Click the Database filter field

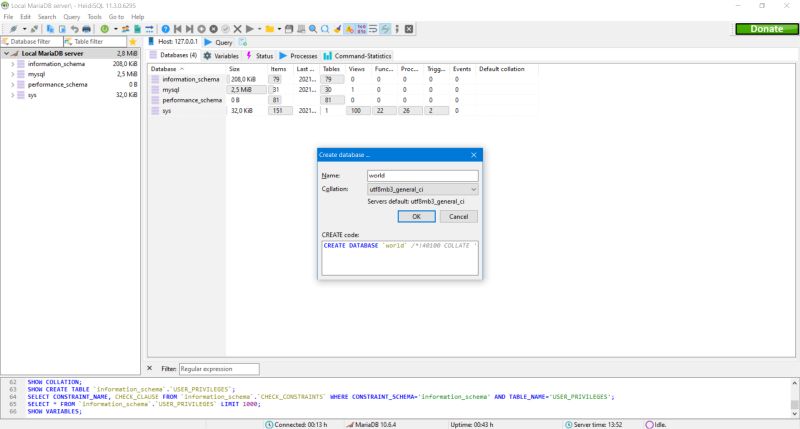click(x=32, y=42)
